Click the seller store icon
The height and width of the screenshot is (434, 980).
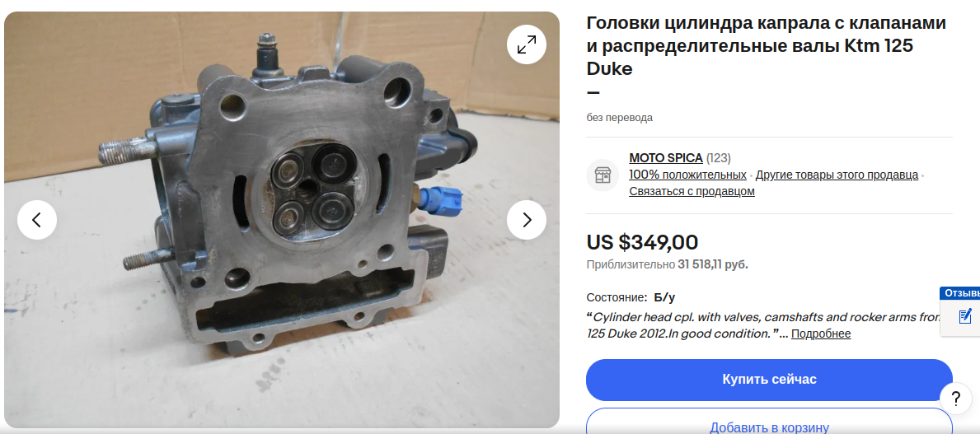tap(603, 175)
